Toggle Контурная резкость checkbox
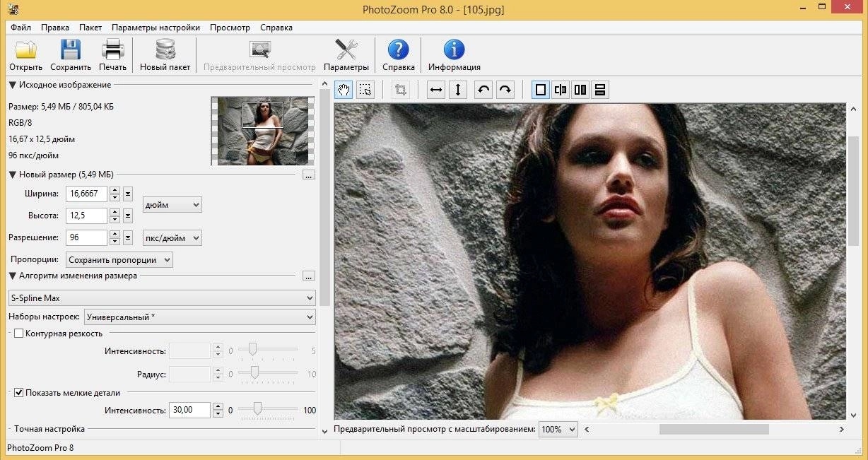The image size is (868, 460). coord(19,333)
